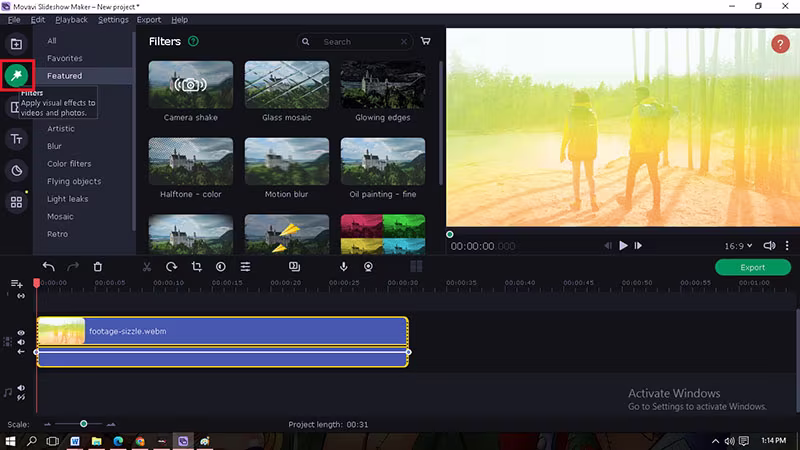Open Clip properties sliders icon
800x450 pixels.
coord(245,266)
